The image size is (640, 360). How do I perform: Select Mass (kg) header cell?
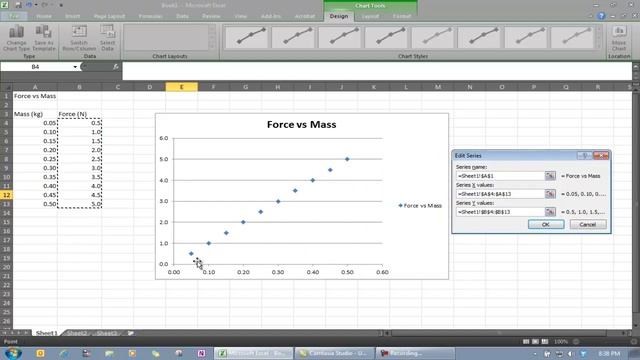(35, 114)
